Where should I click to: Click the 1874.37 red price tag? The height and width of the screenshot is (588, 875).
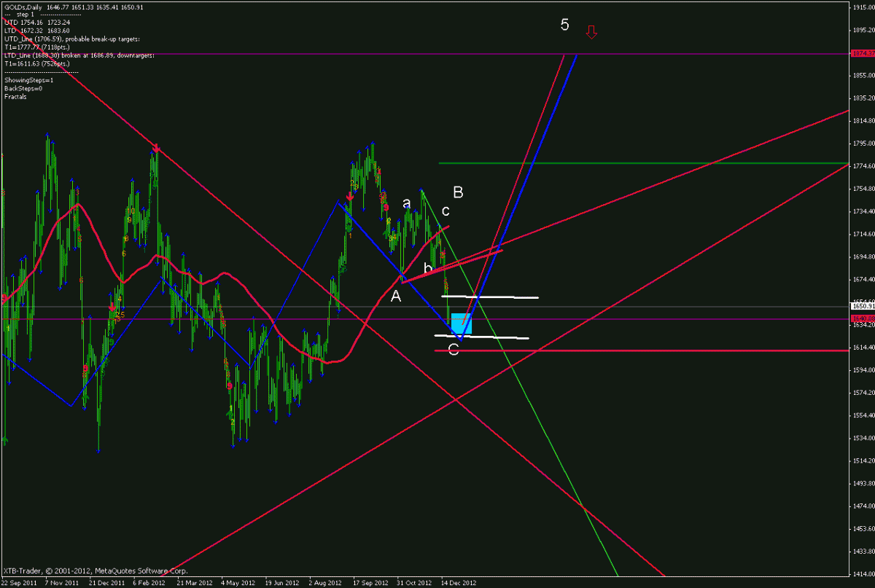point(860,54)
